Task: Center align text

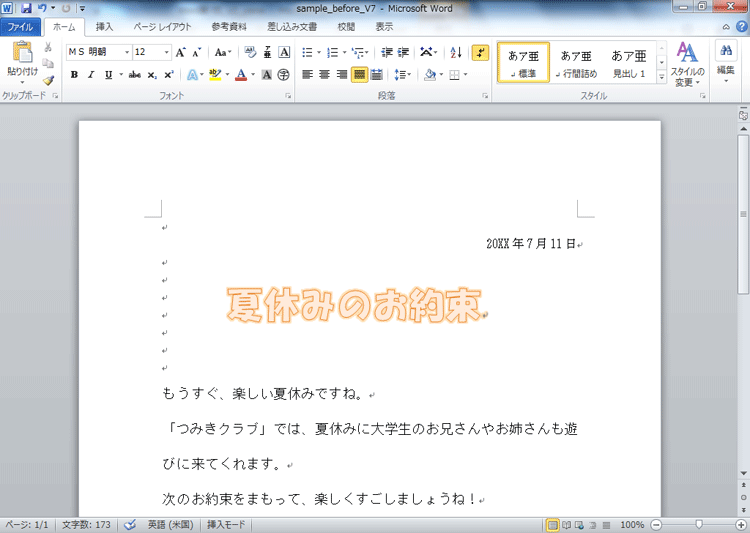Action: (x=325, y=75)
